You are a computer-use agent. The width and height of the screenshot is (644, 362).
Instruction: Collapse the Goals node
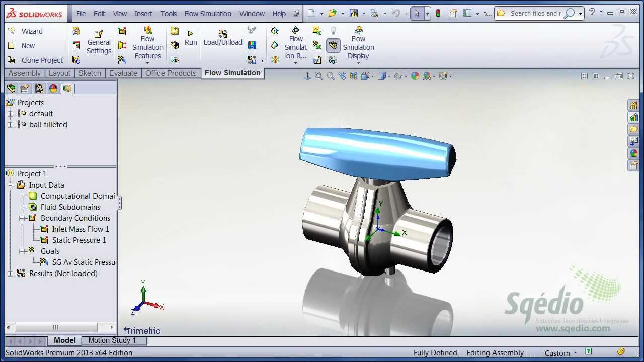tap(22, 251)
